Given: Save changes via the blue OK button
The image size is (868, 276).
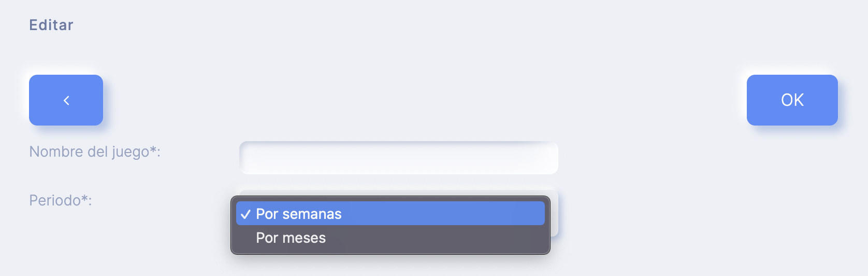Looking at the screenshot, I should (792, 100).
